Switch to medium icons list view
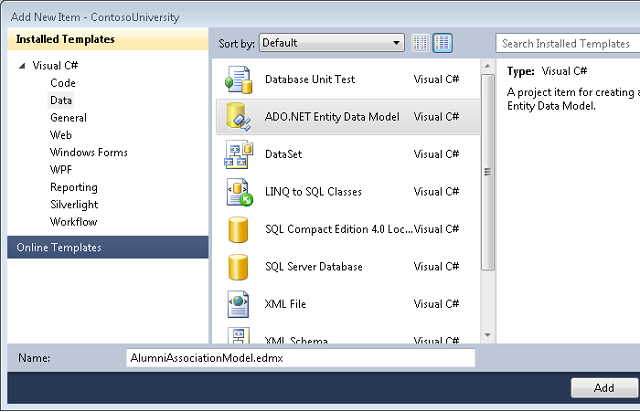Image resolution: width=640 pixels, height=412 pixels. tap(442, 43)
